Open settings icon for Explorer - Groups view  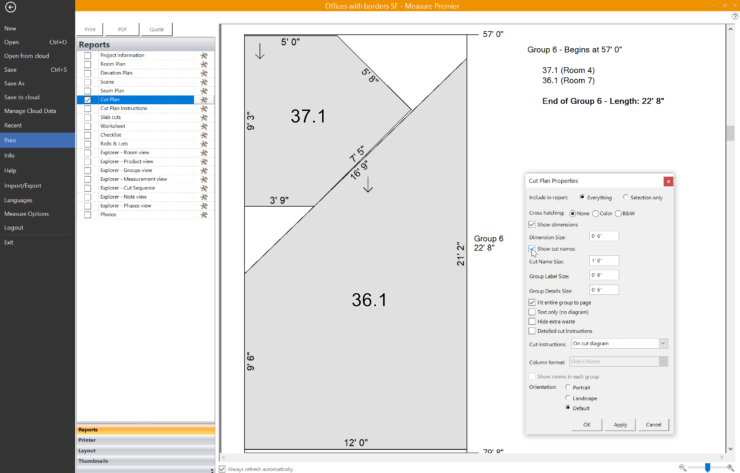204,170
